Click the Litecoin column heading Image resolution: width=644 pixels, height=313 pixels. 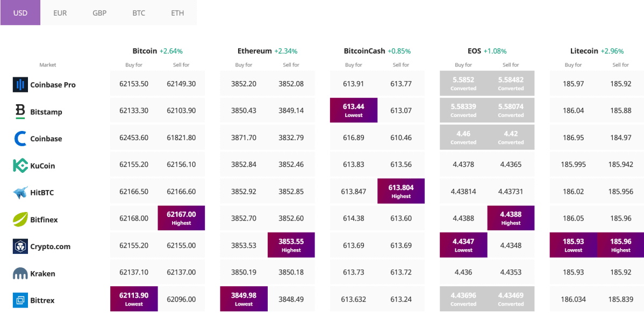(x=584, y=52)
